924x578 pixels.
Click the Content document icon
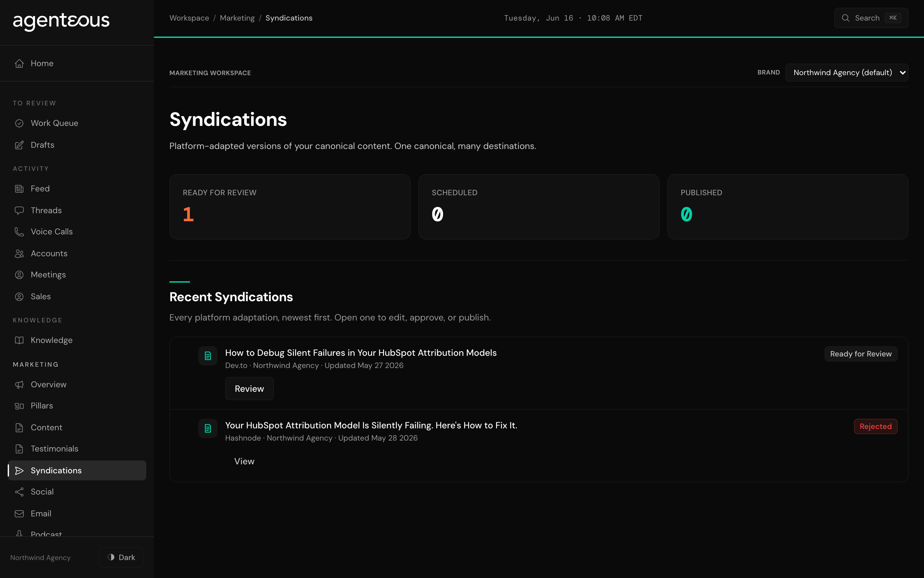pos(19,427)
